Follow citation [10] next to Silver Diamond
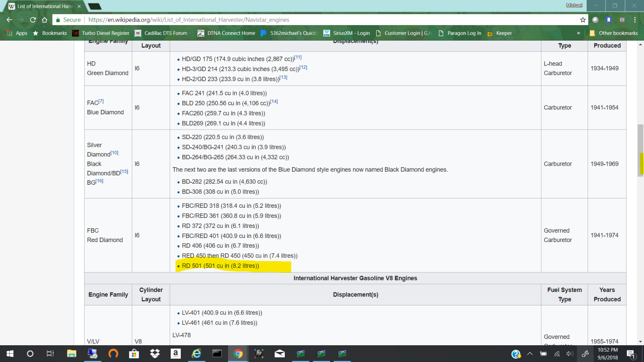 point(114,153)
